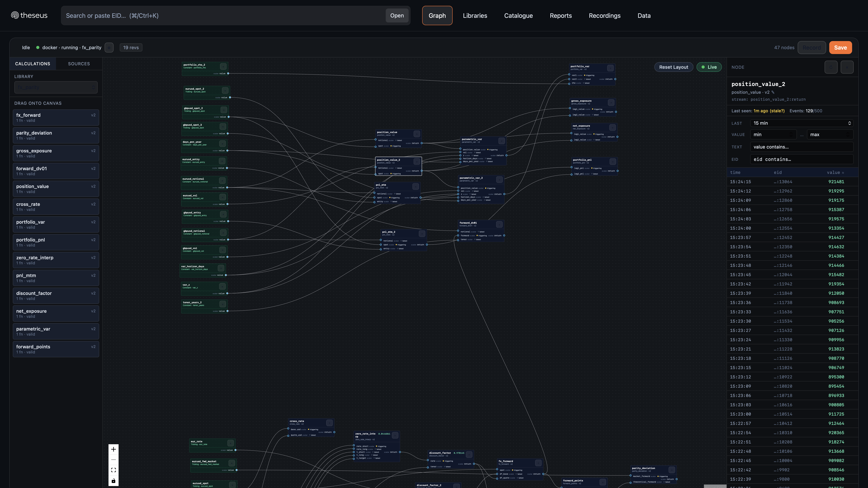Image resolution: width=868 pixels, height=488 pixels.
Task: Open the Recordings tab
Action: pos(604,15)
